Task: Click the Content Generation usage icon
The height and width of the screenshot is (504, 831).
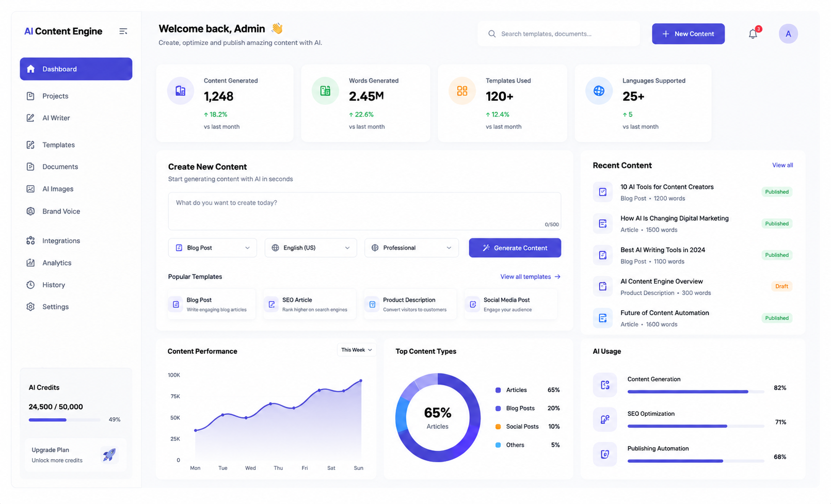Action: [605, 385]
